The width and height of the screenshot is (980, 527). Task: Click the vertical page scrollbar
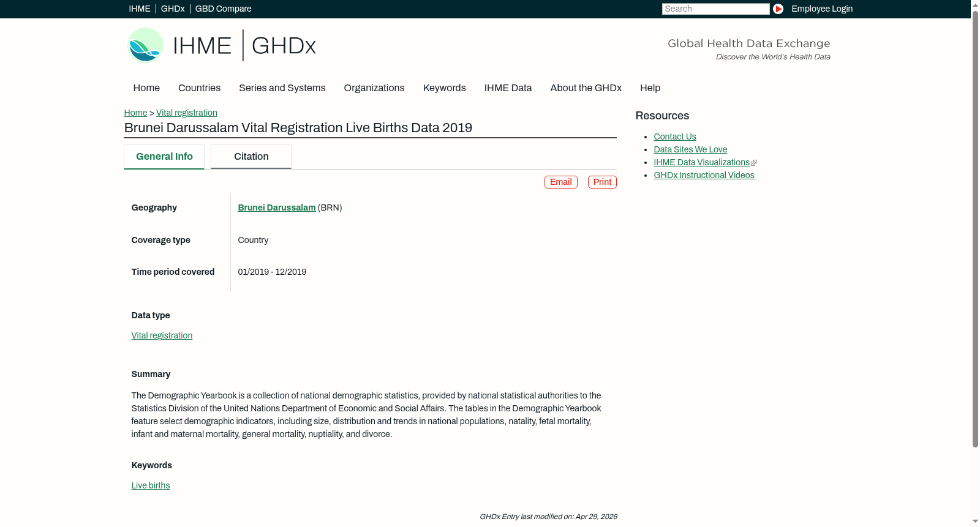click(975, 230)
